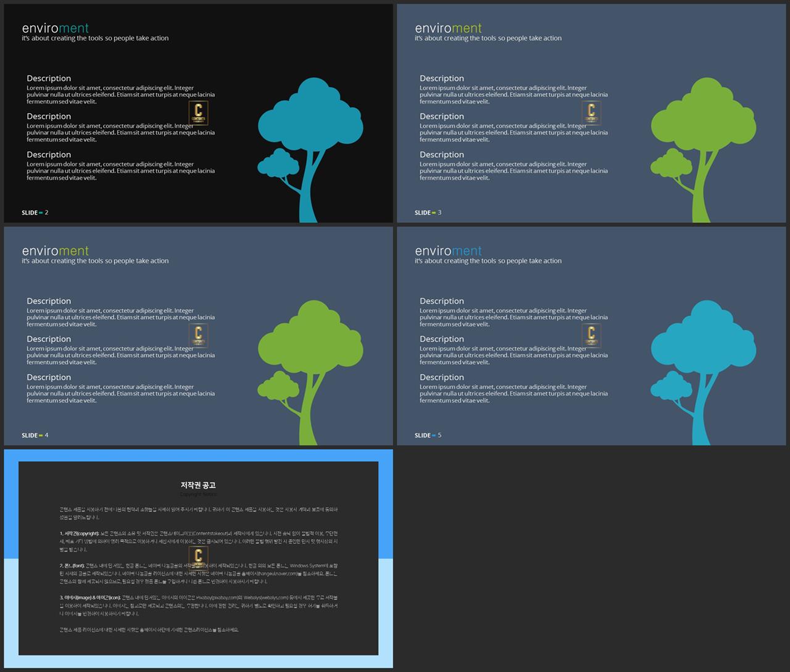Select the 'enviroment' title on slide 5
The image size is (790, 672).
[449, 251]
